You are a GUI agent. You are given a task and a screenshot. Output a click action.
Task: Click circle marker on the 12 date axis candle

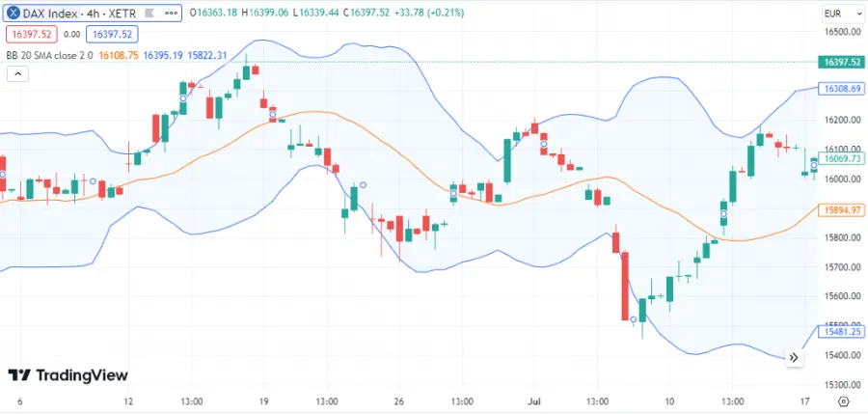point(94,181)
